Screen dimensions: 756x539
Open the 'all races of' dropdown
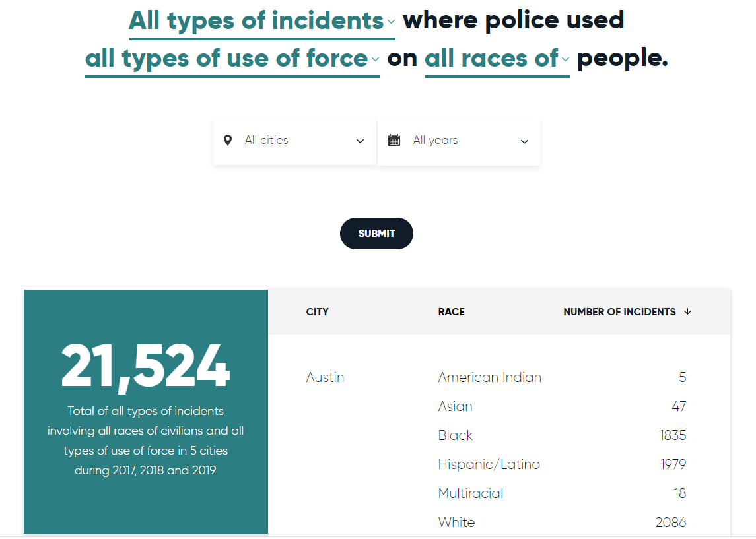click(497, 60)
